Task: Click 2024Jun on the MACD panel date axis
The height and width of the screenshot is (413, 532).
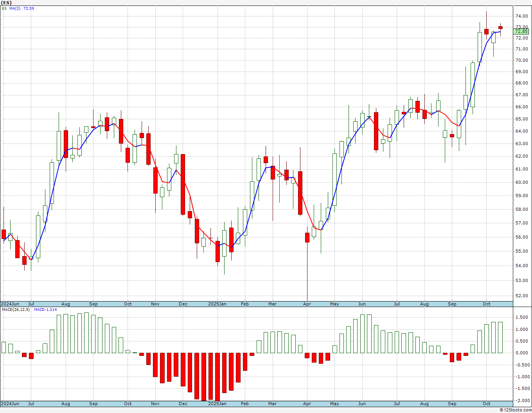Action: [10, 404]
